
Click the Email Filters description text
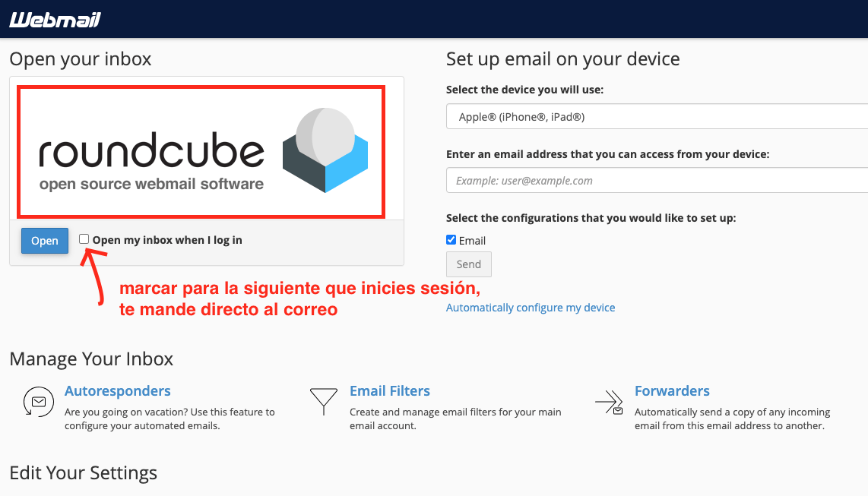[x=455, y=419]
